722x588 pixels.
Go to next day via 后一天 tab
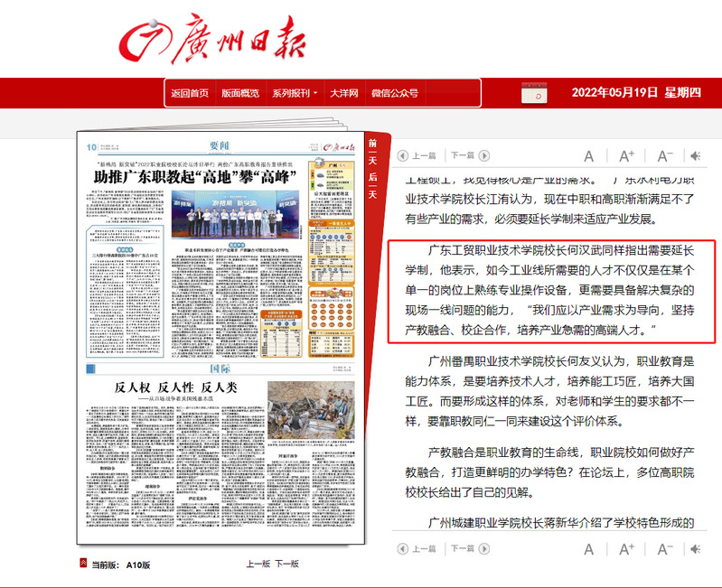coord(371,185)
